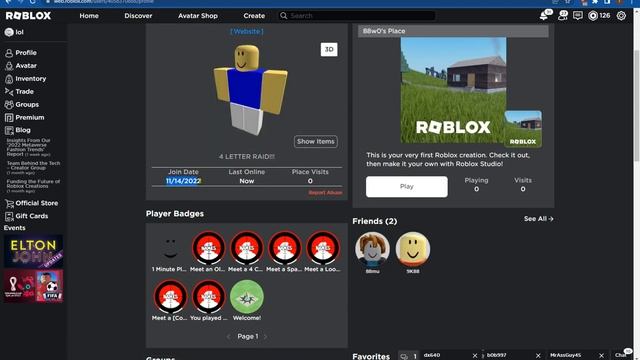Image resolution: width=640 pixels, height=360 pixels.
Task: Select the small place thumbnail preview
Action: click(x=523, y=129)
